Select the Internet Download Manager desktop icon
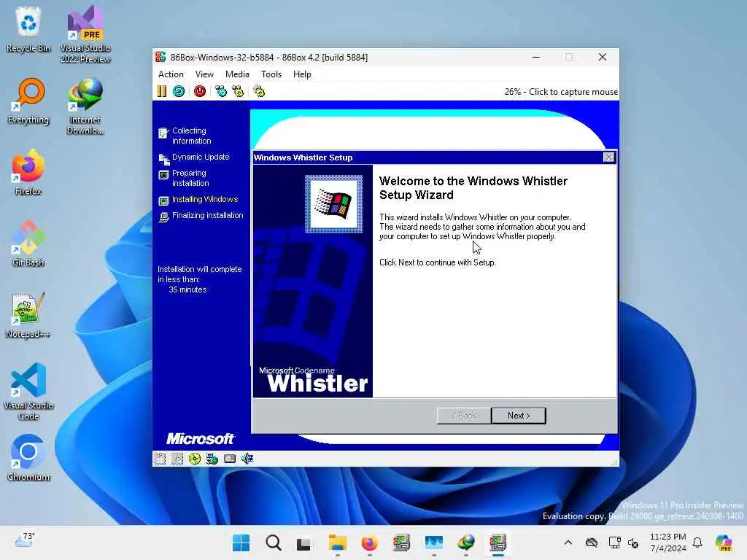The image size is (747, 560). [x=85, y=106]
